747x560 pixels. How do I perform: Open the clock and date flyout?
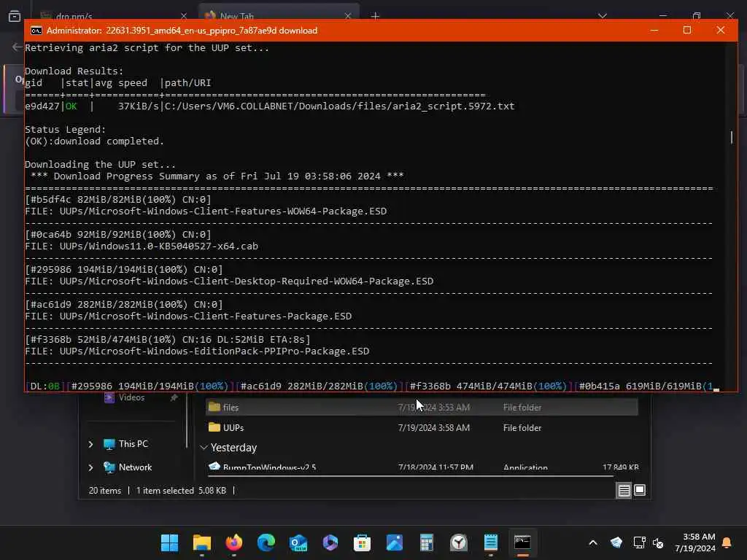(x=695, y=542)
